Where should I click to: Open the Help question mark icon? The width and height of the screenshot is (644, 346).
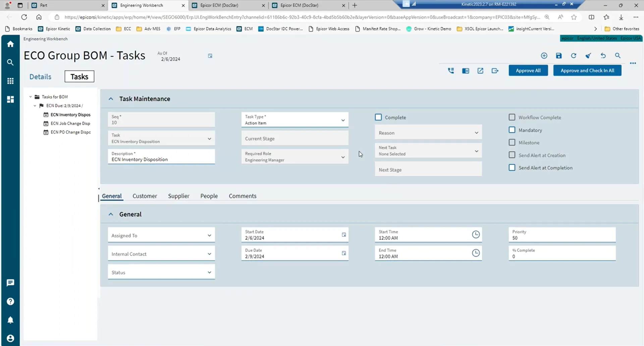pyautogui.click(x=10, y=301)
